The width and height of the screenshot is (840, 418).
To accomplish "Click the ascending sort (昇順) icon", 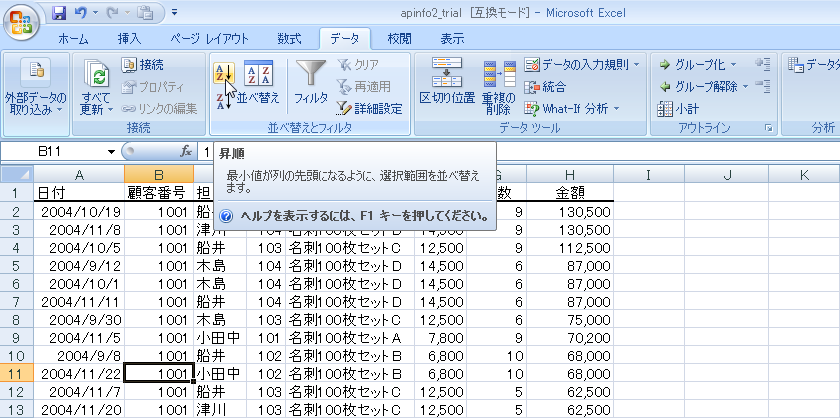I will click(x=224, y=72).
